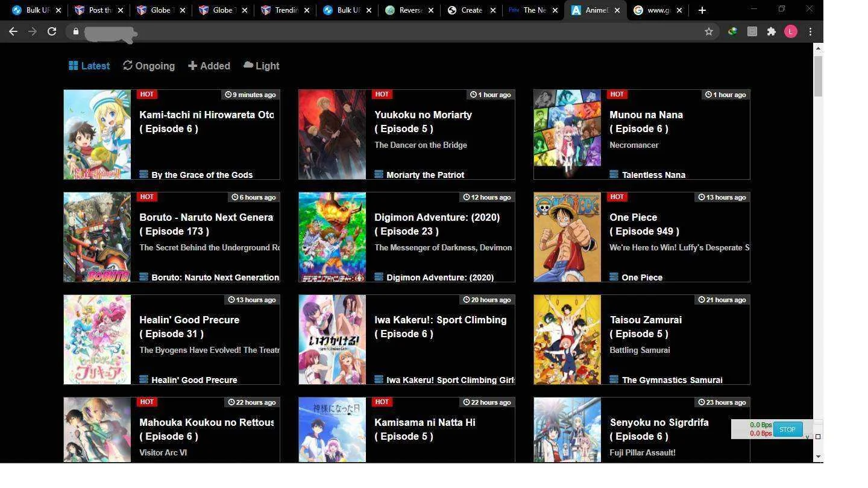
Task: Click the Necromancer episode subtitle
Action: point(634,145)
